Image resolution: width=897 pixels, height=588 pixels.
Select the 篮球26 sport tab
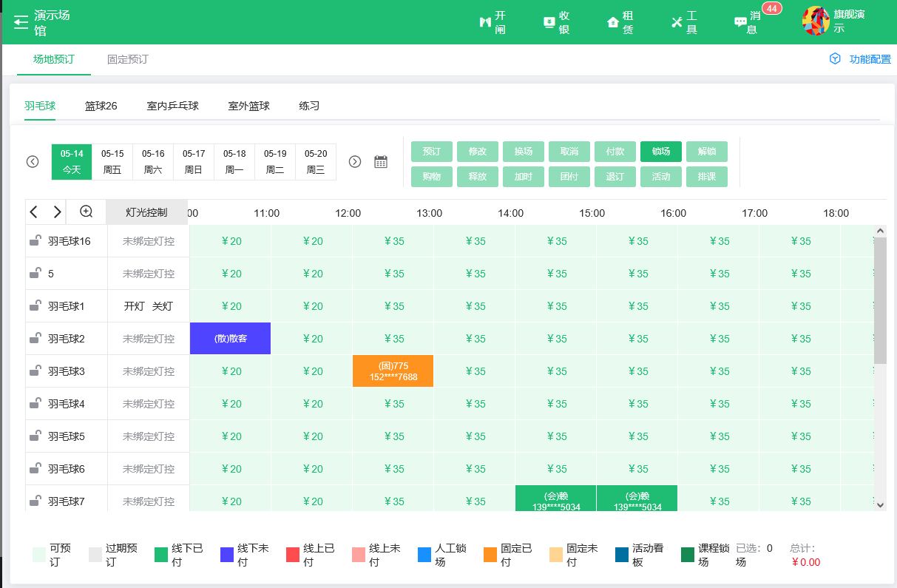(101, 106)
